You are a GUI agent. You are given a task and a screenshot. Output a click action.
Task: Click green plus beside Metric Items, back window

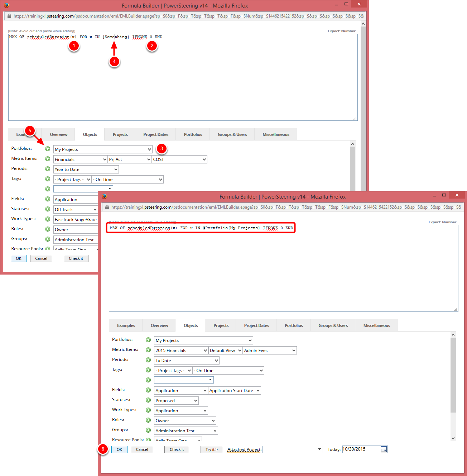tap(48, 159)
